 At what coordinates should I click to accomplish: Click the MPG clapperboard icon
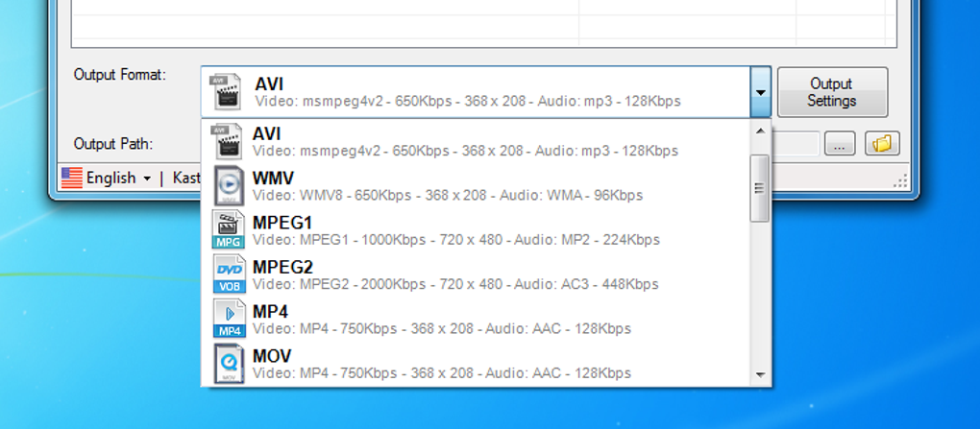(x=229, y=230)
